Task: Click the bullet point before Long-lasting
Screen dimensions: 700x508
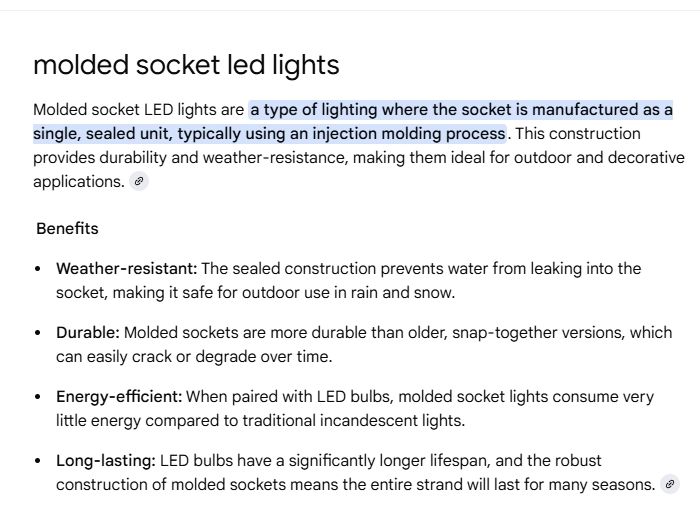Action: (x=38, y=460)
